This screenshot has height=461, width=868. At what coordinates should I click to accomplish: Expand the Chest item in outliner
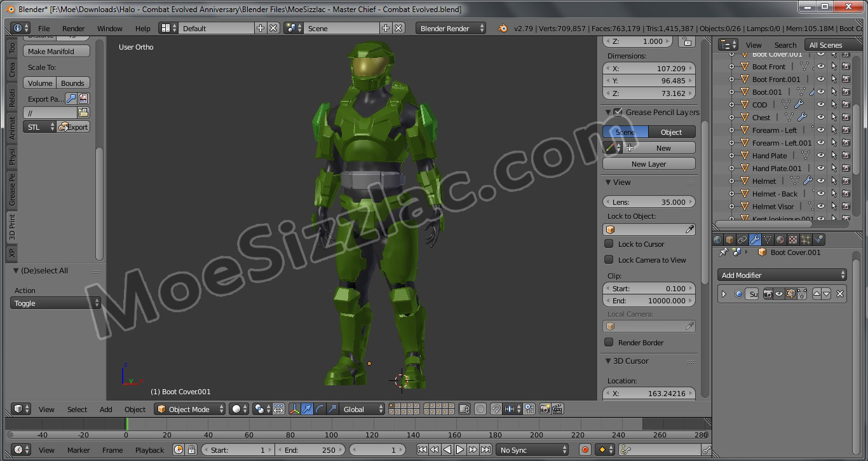click(731, 117)
